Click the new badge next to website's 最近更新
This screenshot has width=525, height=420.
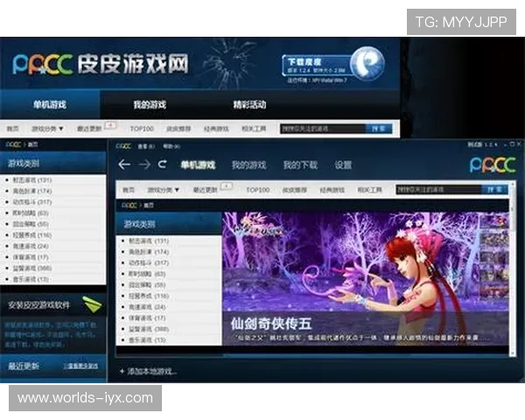[110, 125]
